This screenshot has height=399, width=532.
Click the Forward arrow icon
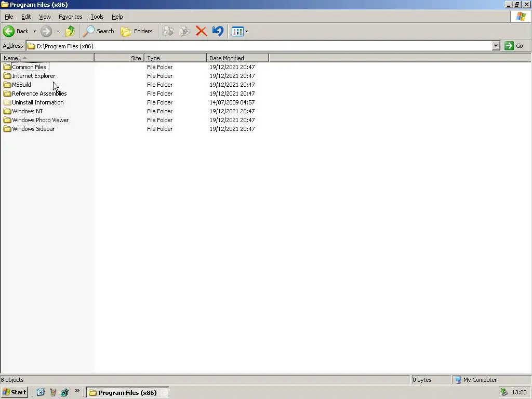pos(46,31)
